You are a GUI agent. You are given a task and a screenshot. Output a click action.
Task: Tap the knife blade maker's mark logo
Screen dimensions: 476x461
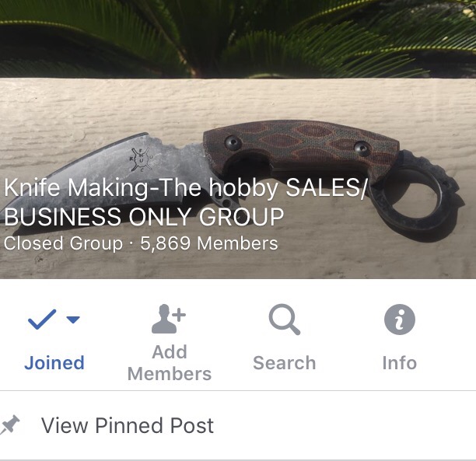point(140,159)
